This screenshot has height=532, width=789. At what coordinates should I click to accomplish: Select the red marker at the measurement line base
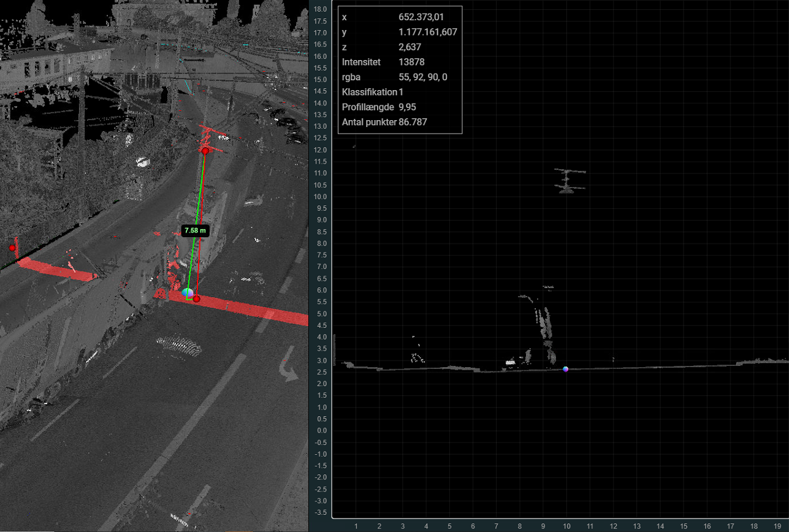click(x=196, y=298)
